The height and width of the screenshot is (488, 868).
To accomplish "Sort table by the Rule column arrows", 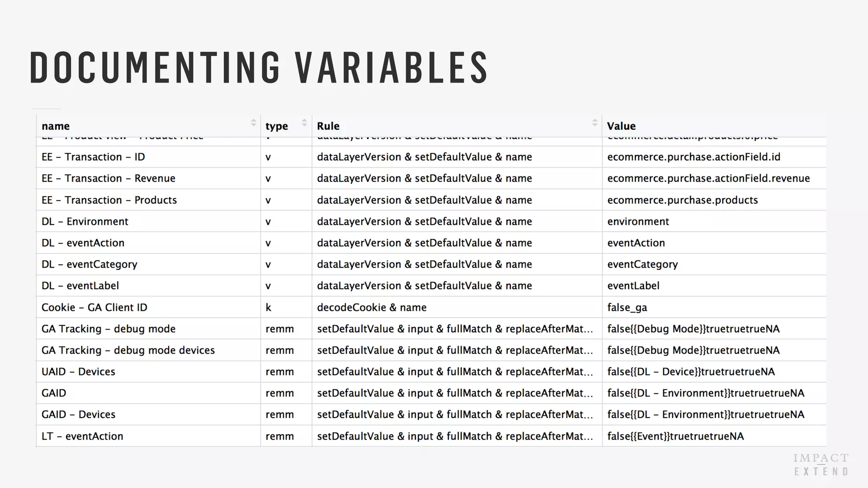I will 595,123.
